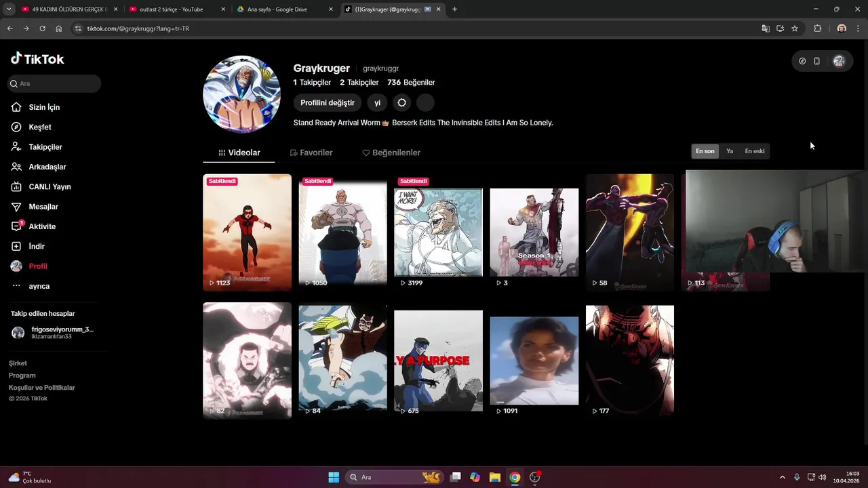This screenshot has width=868, height=488.
Task: Expand the Şirket footer section
Action: (x=18, y=363)
